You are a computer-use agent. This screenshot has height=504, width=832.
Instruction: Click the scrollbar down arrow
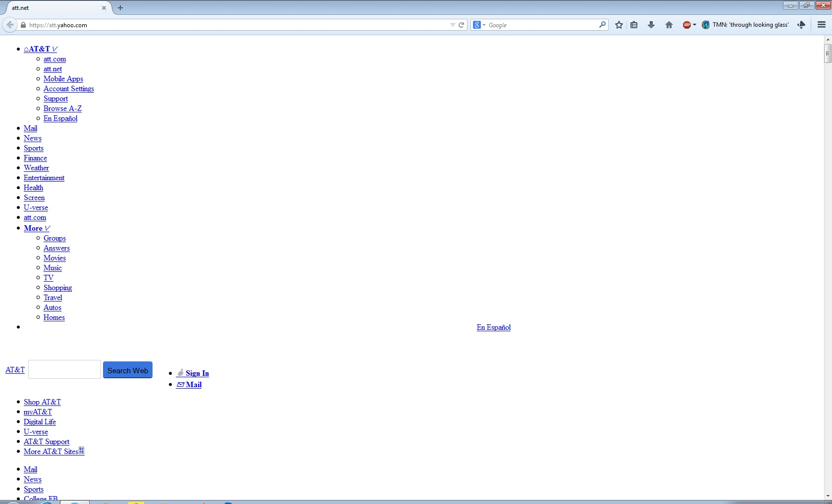[828, 496]
